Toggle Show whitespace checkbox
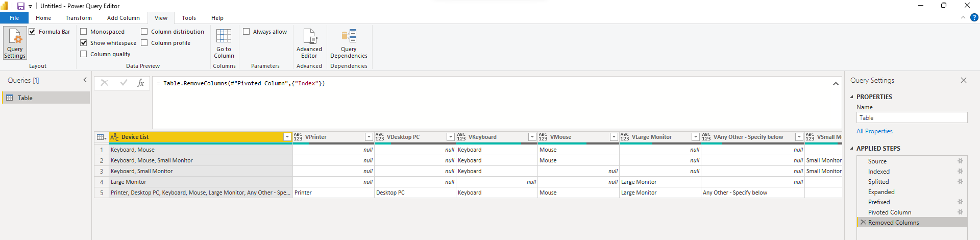Screen dimensions: 980x240 coord(84,43)
